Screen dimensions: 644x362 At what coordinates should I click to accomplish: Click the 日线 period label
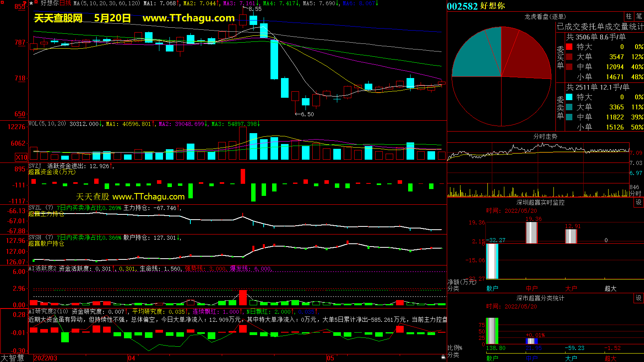tap(65, 3)
